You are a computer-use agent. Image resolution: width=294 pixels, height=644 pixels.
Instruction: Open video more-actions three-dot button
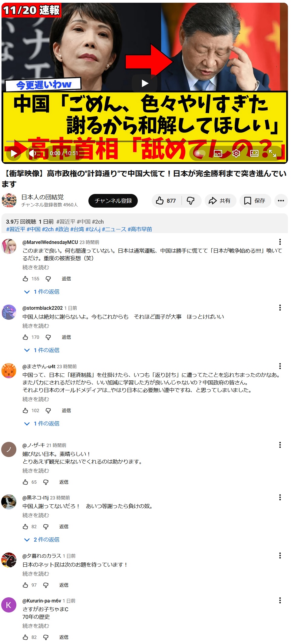[281, 201]
